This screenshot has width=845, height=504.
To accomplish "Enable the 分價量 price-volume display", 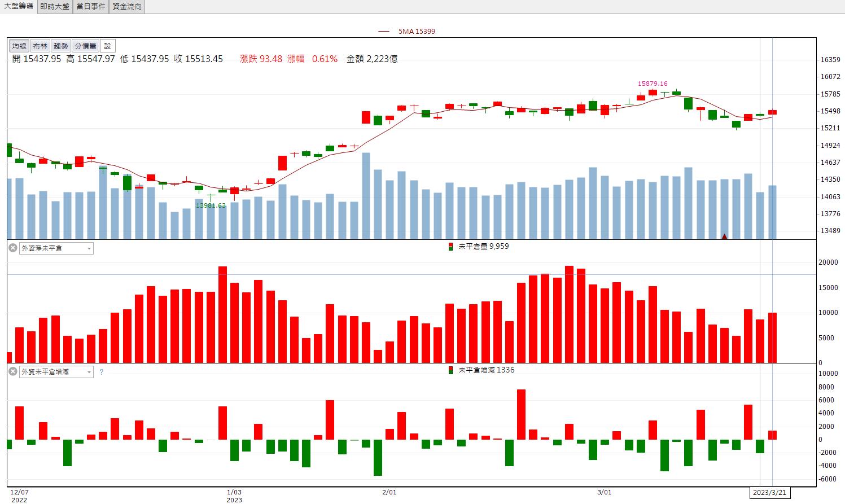I will [85, 46].
